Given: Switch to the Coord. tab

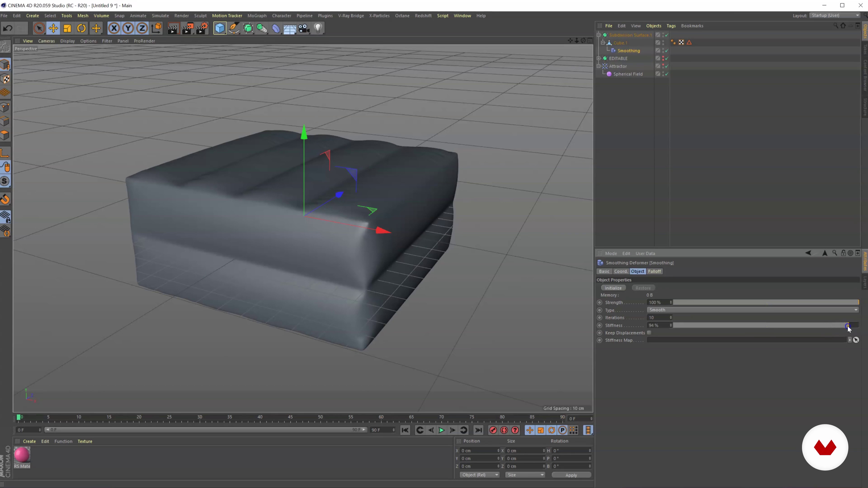Looking at the screenshot, I should pyautogui.click(x=621, y=271).
